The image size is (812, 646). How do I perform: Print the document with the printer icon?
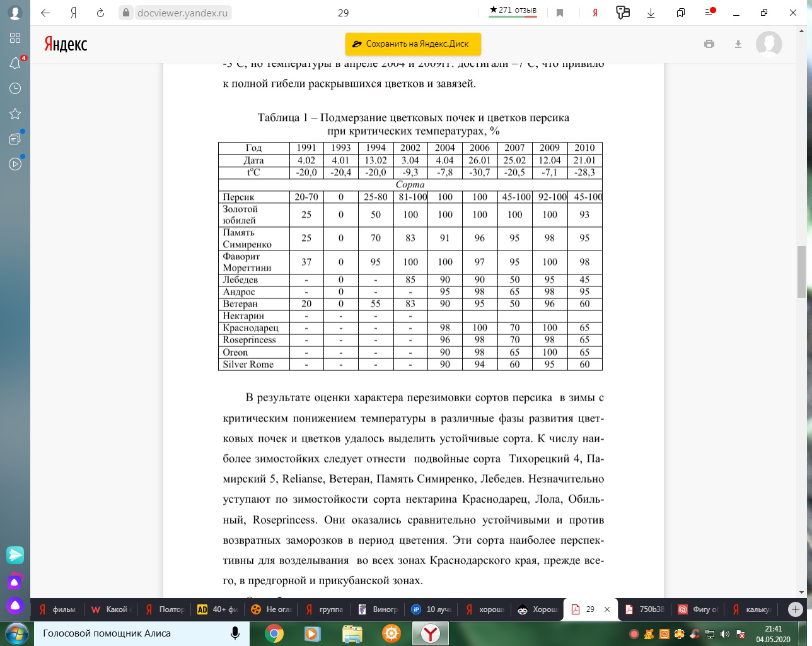pos(709,44)
